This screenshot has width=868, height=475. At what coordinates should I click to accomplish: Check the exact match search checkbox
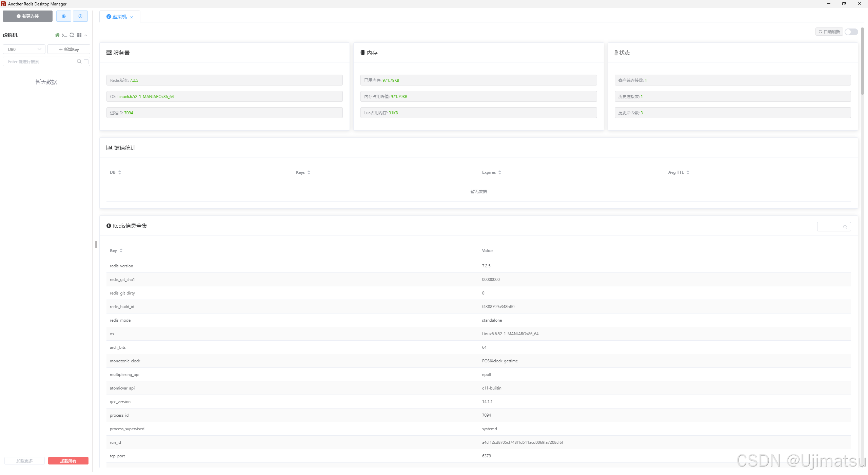[x=86, y=61]
